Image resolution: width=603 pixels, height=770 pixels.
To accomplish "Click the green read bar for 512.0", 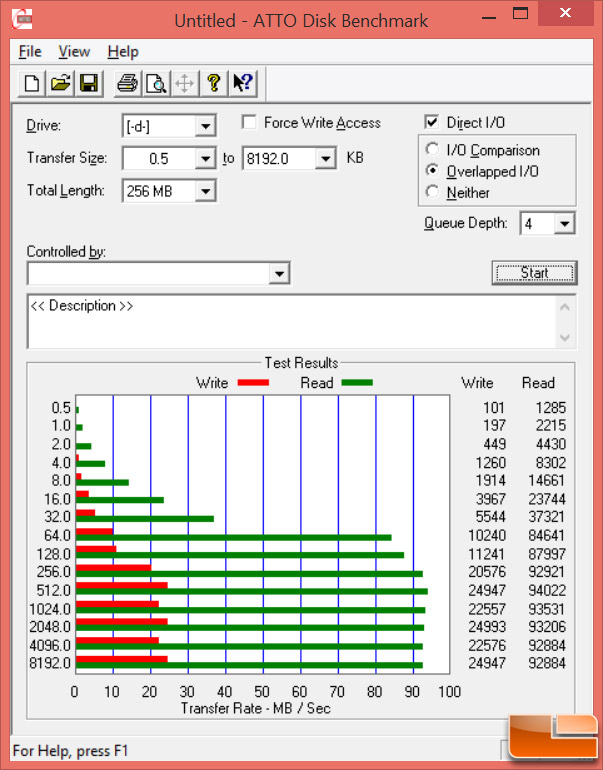I will pyautogui.click(x=251, y=591).
